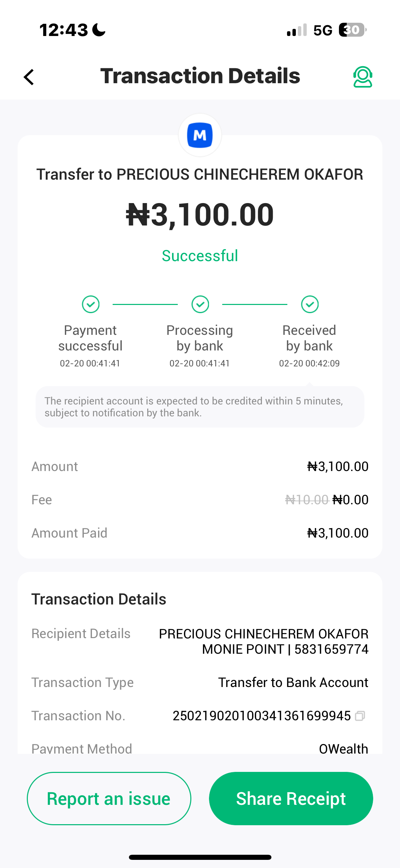Tap the Focus moon icon in status bar

99,30
